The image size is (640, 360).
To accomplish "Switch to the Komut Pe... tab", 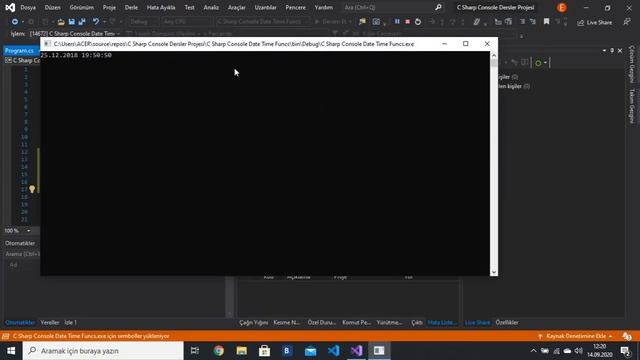I will [x=356, y=322].
